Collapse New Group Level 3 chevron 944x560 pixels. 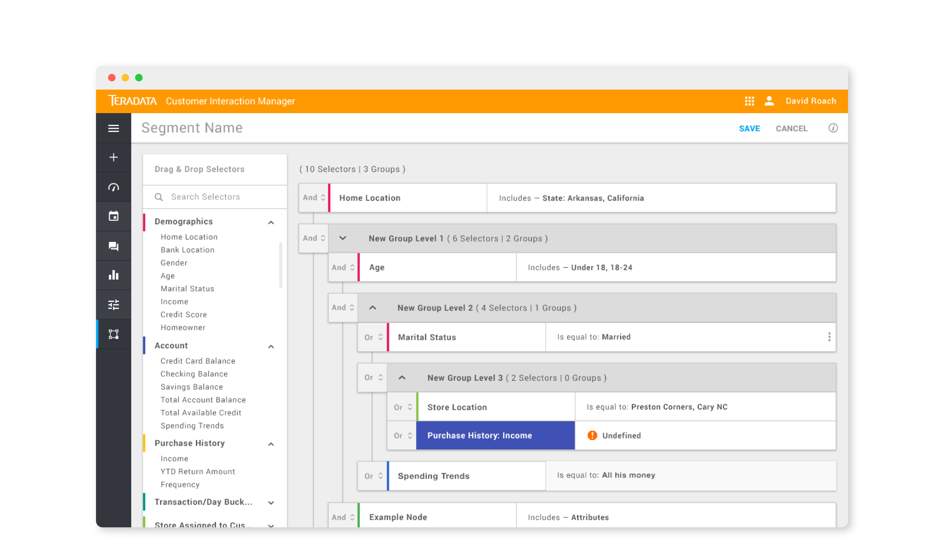(402, 377)
